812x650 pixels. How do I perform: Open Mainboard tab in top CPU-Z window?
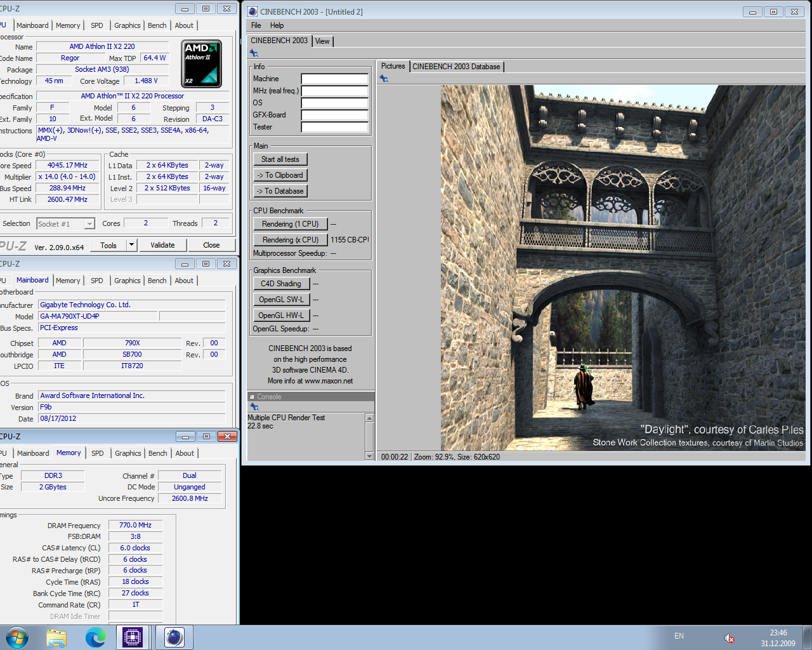pyautogui.click(x=32, y=25)
